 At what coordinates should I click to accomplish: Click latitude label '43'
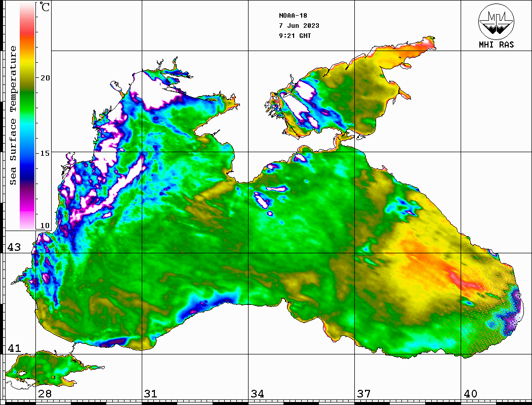click(x=14, y=247)
